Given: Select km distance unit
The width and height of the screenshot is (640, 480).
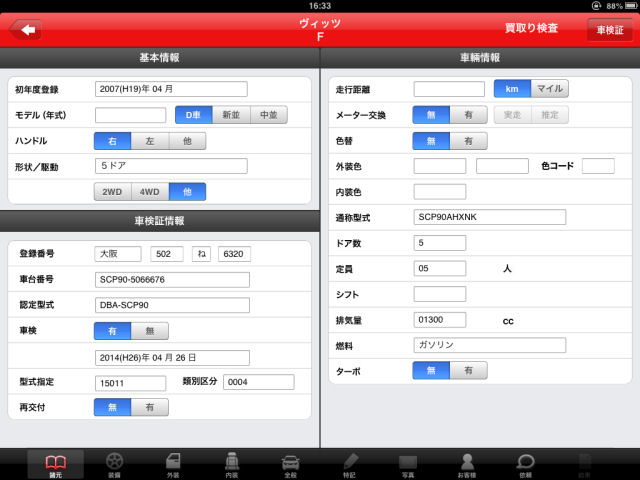Looking at the screenshot, I should click(513, 89).
